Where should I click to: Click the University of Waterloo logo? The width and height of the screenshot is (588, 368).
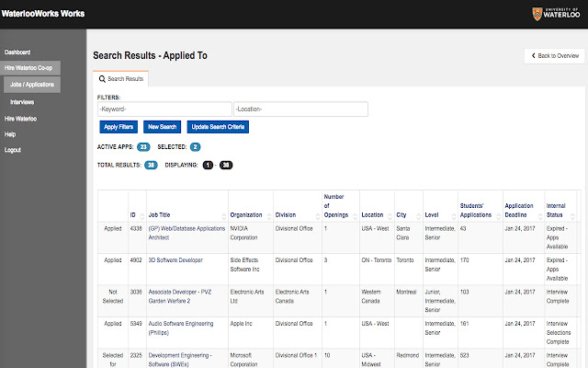(556, 14)
